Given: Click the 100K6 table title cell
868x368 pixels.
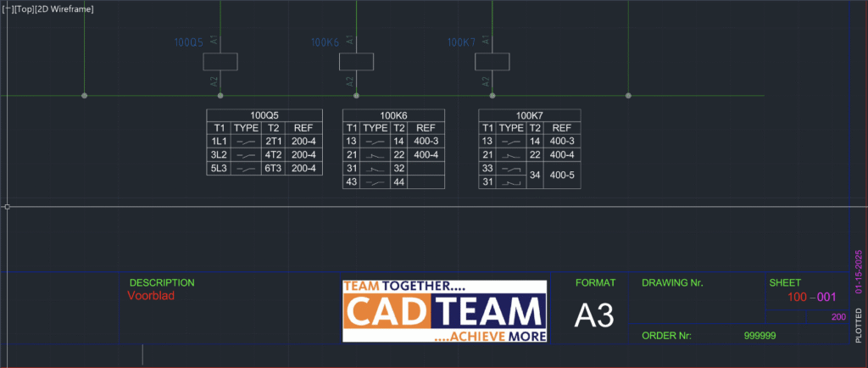Looking at the screenshot, I should (x=393, y=115).
